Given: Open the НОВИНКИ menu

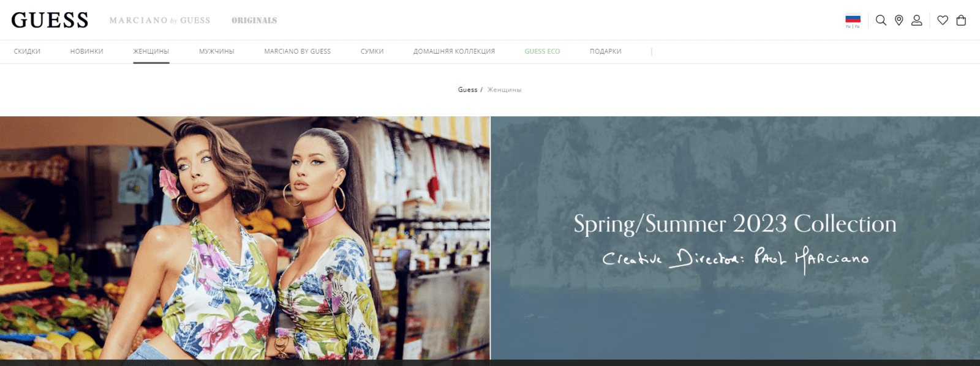Looking at the screenshot, I should point(86,51).
